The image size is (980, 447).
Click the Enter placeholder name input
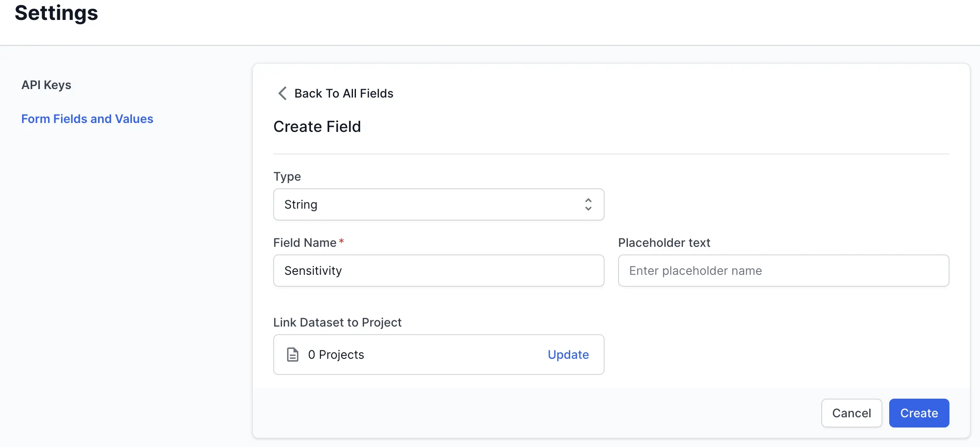pyautogui.click(x=783, y=271)
